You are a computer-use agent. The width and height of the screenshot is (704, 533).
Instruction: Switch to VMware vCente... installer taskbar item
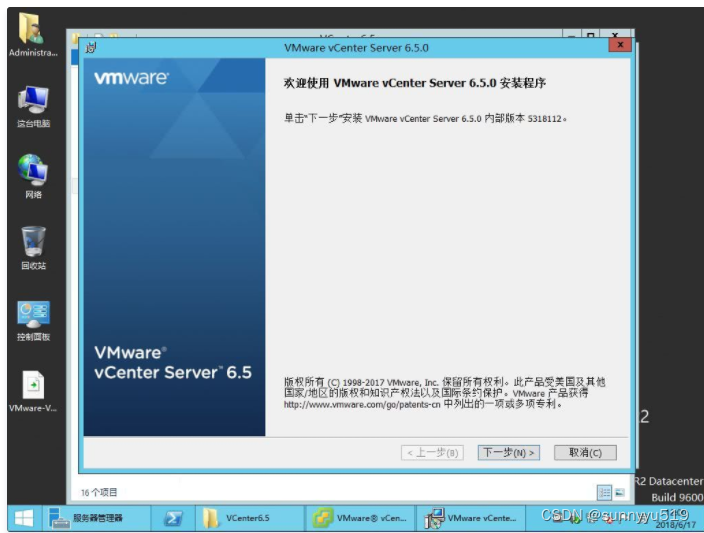point(471,518)
